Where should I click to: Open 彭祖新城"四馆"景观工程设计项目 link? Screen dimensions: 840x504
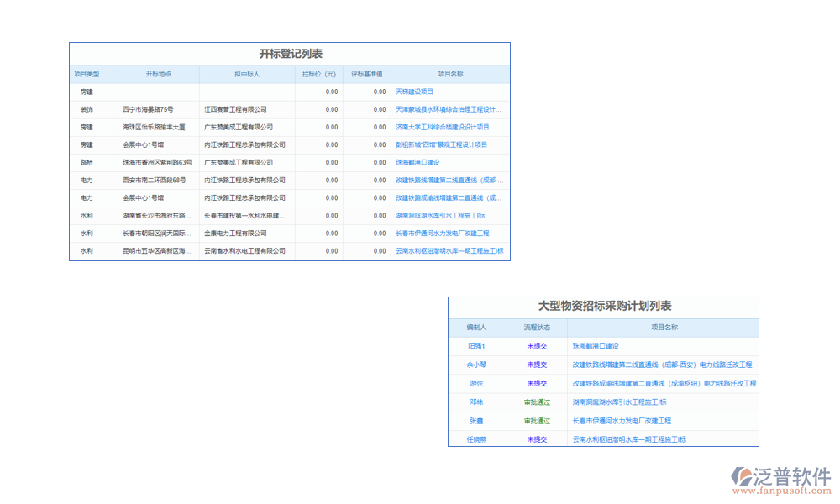441,144
